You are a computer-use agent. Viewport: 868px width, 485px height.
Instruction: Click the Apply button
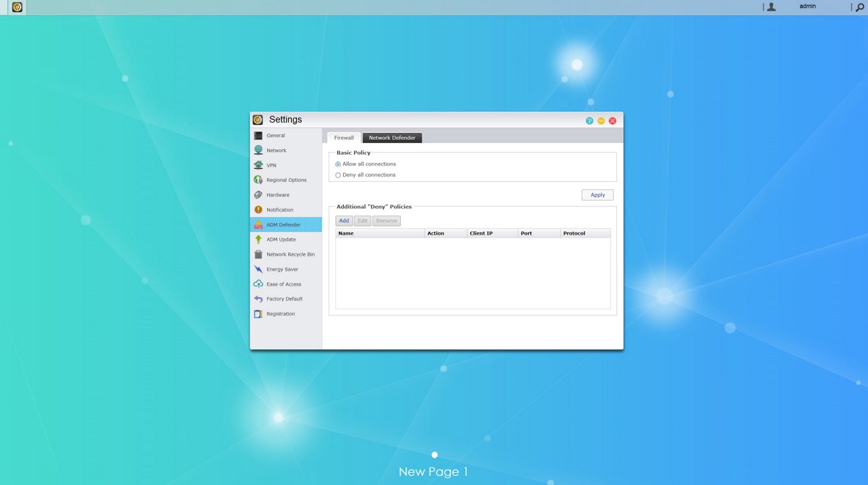597,195
